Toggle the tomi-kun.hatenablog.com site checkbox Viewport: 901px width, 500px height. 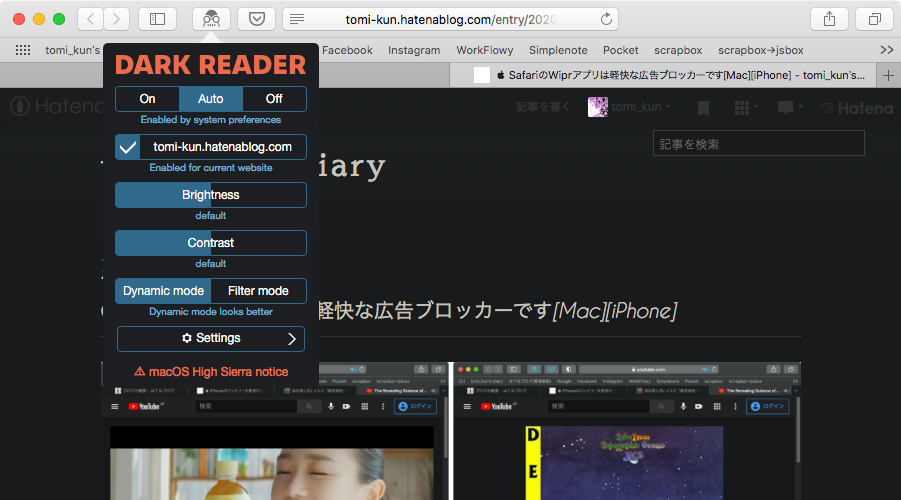(128, 147)
